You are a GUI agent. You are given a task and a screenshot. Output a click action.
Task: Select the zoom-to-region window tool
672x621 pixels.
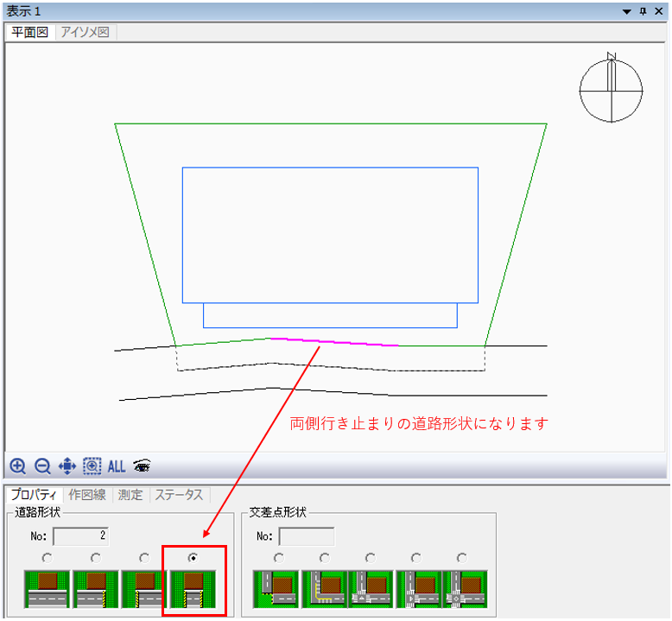pyautogui.click(x=92, y=466)
